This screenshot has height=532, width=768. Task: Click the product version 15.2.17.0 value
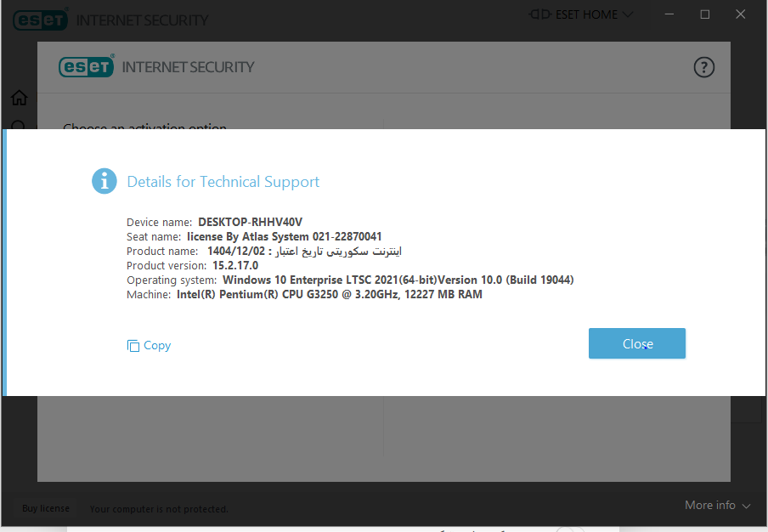pos(235,265)
